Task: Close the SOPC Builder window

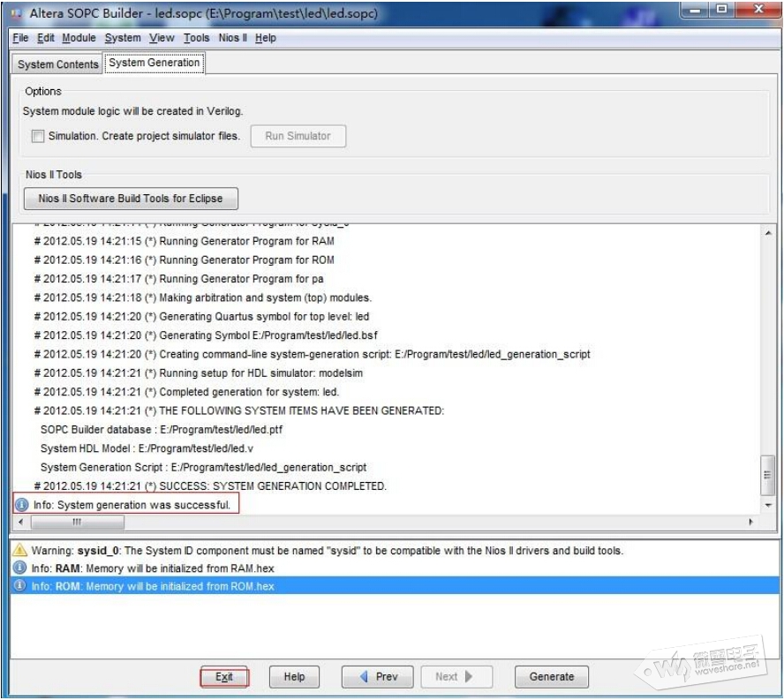Action: pos(758,10)
